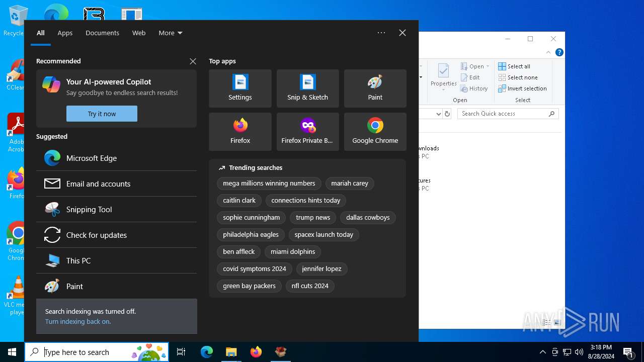The image size is (644, 362).
Task: Select Check for updates suggestion
Action: (x=116, y=235)
